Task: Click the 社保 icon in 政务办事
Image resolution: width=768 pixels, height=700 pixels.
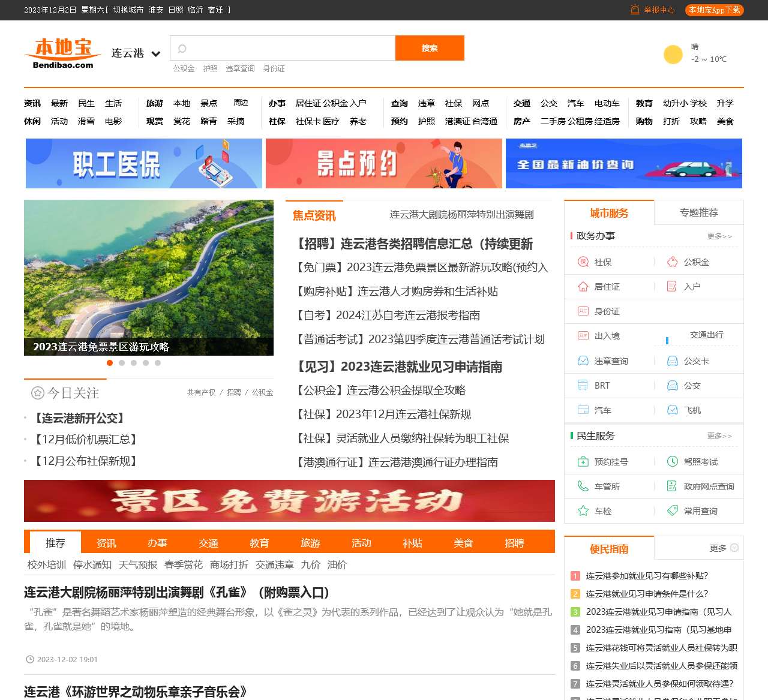Action: [x=583, y=262]
